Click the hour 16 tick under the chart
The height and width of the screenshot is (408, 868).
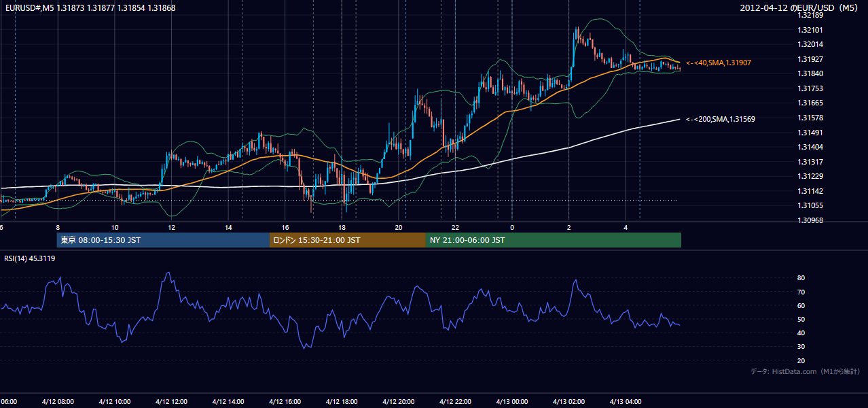[285, 227]
